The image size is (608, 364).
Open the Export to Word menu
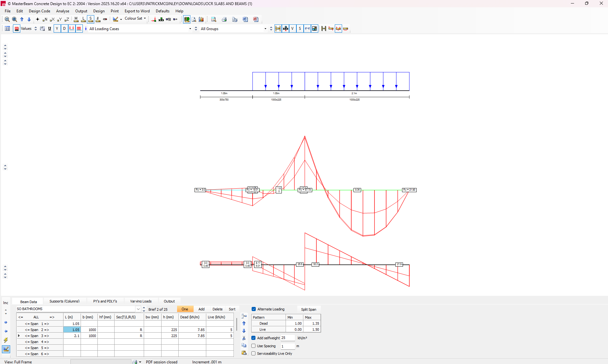click(x=137, y=11)
